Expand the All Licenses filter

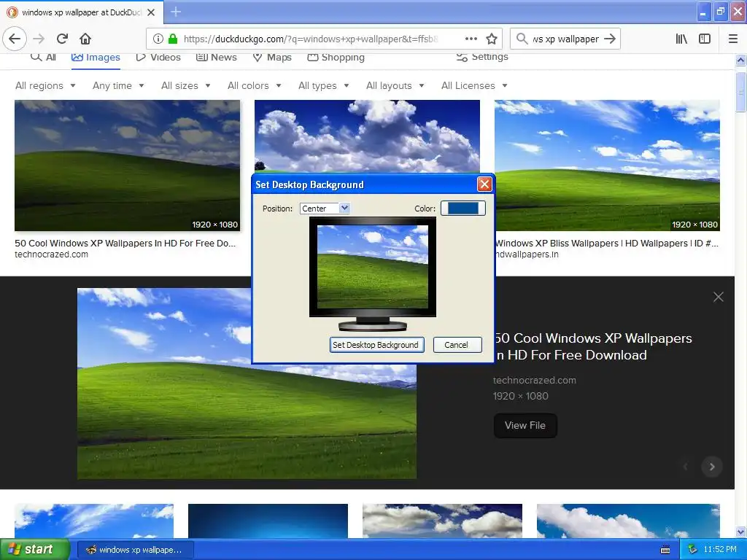click(474, 86)
